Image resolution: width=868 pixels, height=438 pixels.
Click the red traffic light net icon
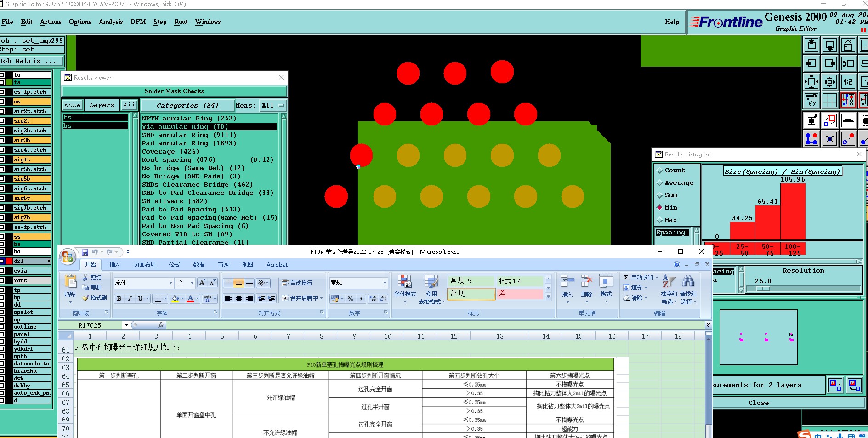pyautogui.click(x=848, y=100)
